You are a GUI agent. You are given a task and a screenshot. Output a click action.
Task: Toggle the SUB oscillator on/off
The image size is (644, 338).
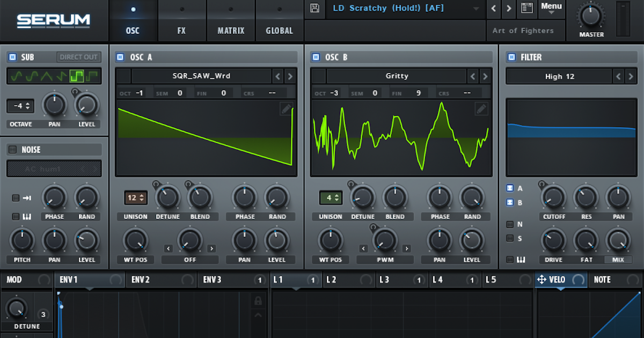(x=12, y=57)
